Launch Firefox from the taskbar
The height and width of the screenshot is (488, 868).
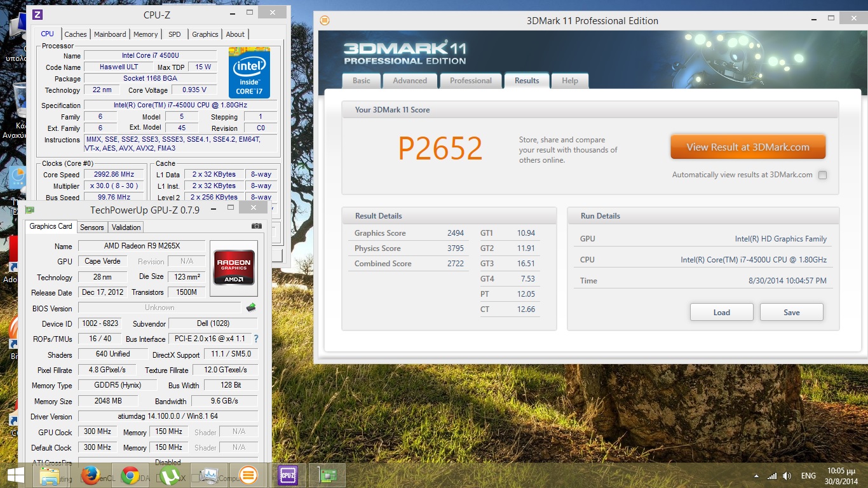click(x=90, y=475)
